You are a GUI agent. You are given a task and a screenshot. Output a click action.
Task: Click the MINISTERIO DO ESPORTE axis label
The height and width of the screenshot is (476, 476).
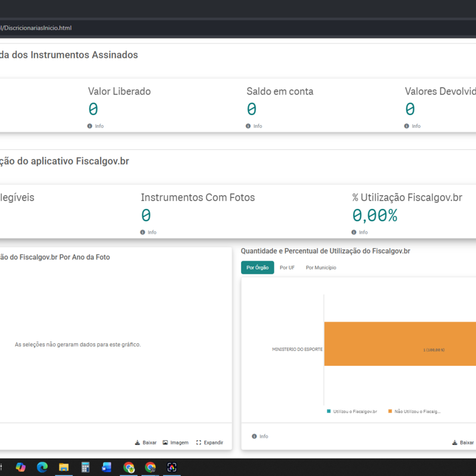(297, 349)
